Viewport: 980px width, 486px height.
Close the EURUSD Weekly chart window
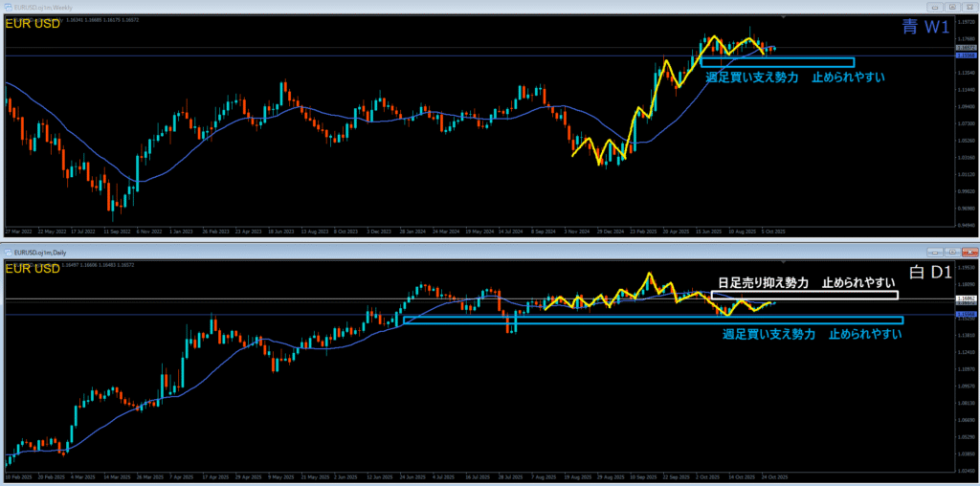click(968, 6)
